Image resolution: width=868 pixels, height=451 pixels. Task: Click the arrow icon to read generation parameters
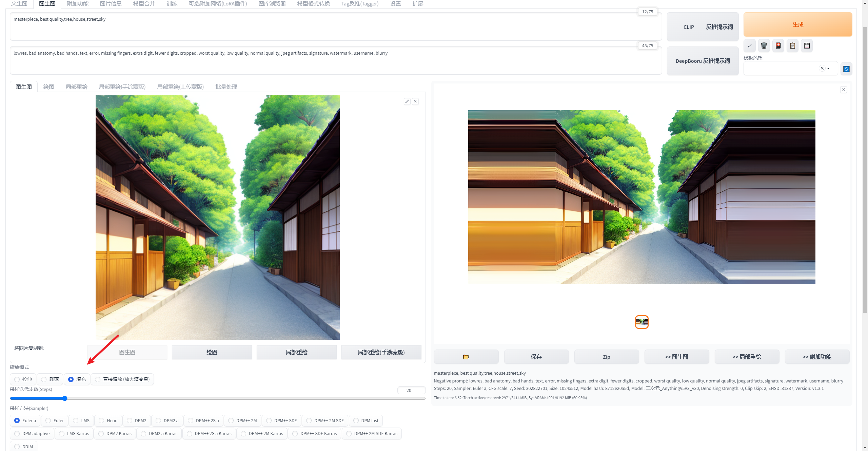click(750, 46)
